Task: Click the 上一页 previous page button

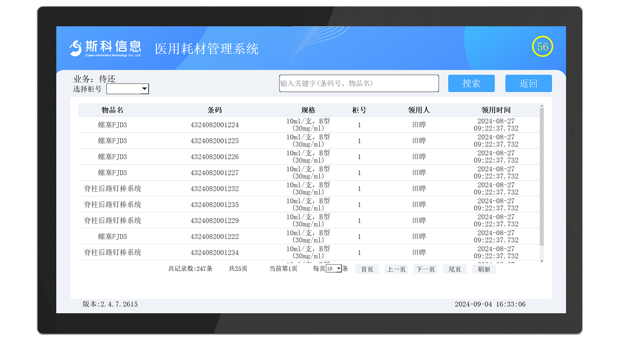Action: (396, 269)
